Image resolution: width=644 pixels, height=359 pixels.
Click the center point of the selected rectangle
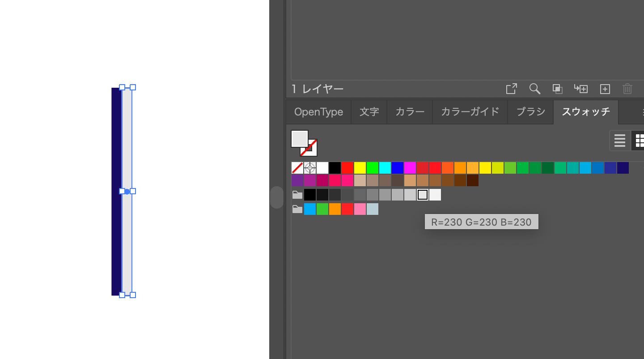[x=127, y=192]
